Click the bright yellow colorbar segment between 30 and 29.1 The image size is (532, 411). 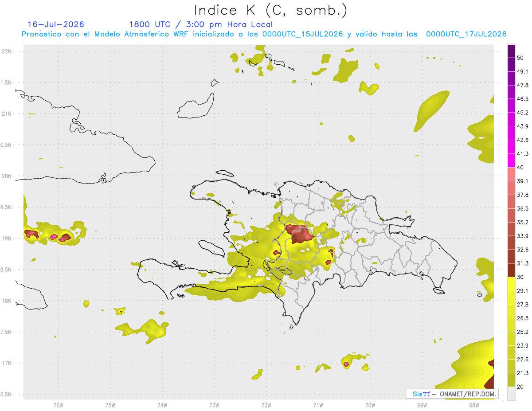pyautogui.click(x=511, y=284)
